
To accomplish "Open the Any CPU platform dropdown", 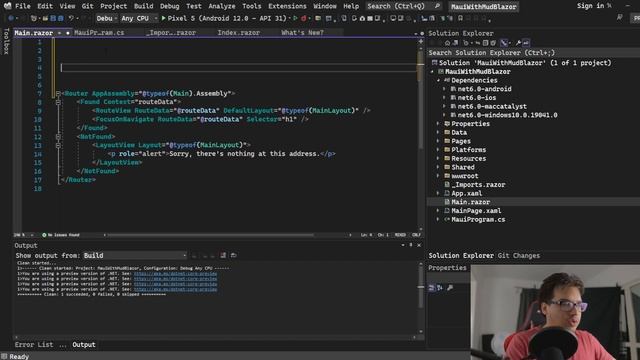I will (x=139, y=18).
